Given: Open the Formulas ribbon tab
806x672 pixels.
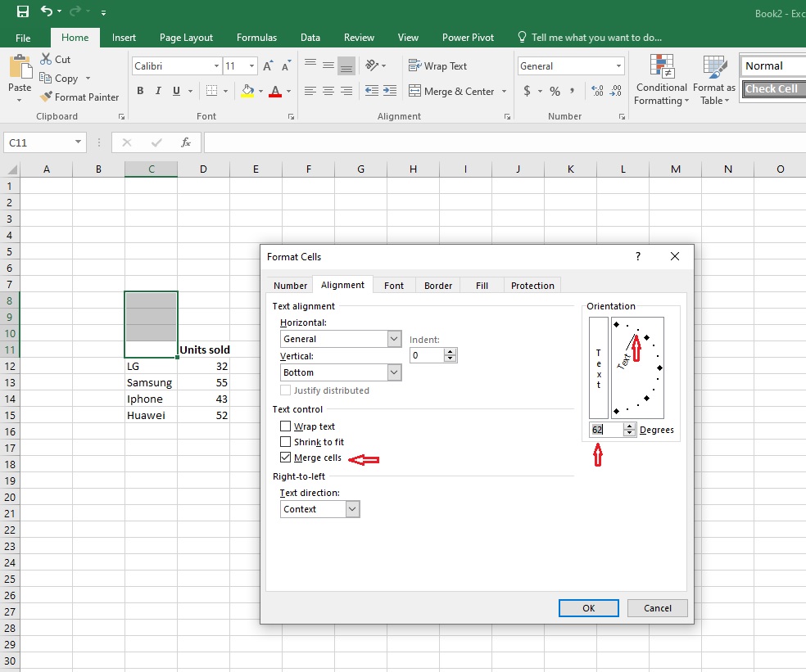Looking at the screenshot, I should tap(256, 37).
